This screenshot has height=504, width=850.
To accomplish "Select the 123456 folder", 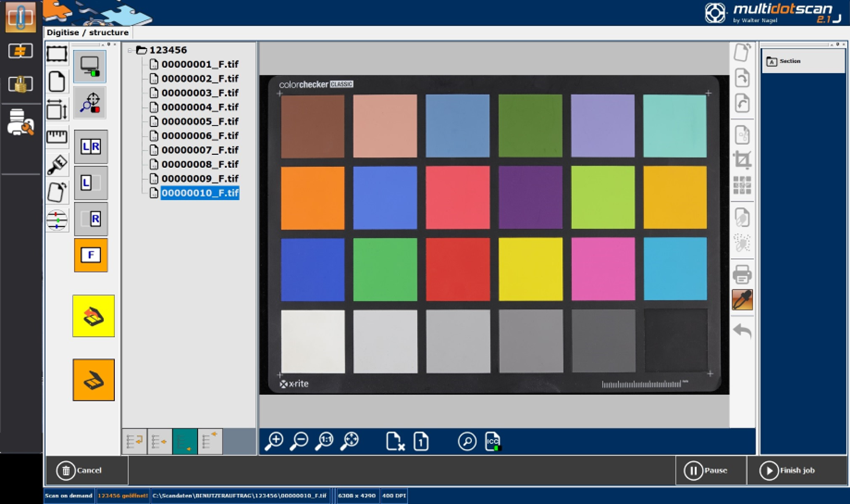I will 168,50.
